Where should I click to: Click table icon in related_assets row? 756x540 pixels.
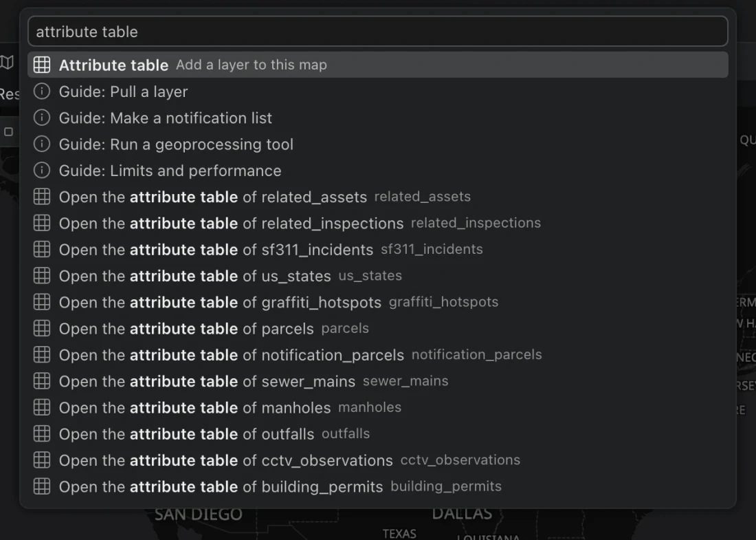[x=42, y=197]
